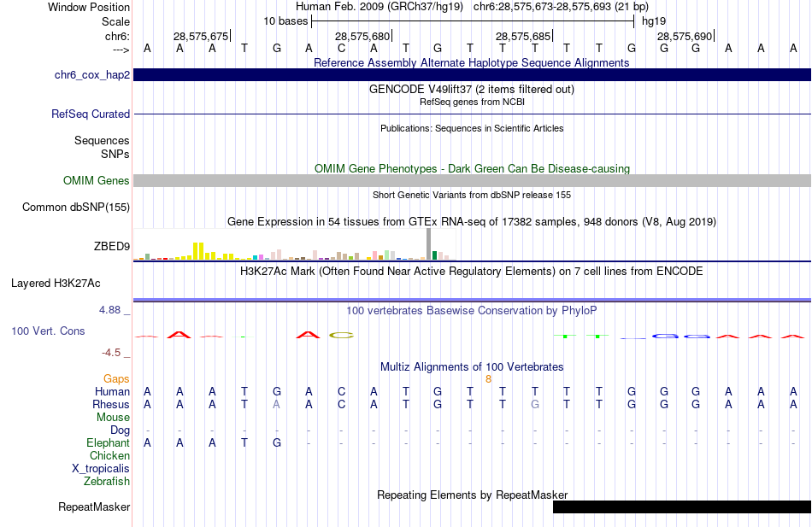Click the 28,575,675 ruler position
812x527 pixels.
click(x=201, y=36)
